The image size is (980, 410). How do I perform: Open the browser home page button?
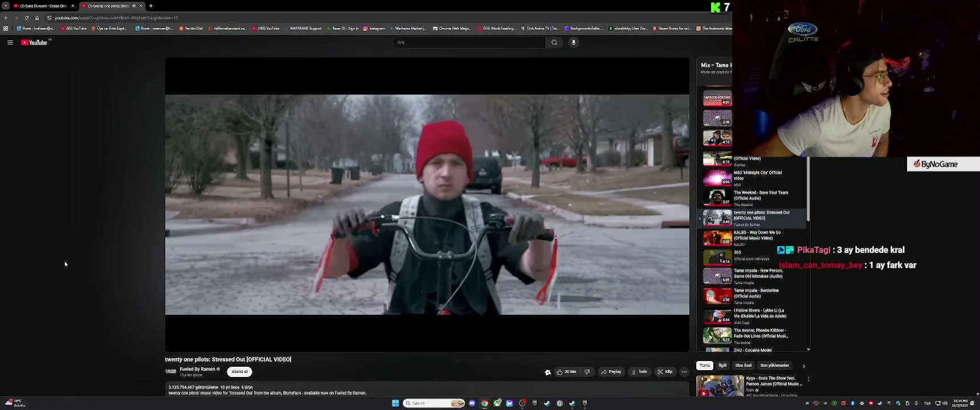pos(37,18)
